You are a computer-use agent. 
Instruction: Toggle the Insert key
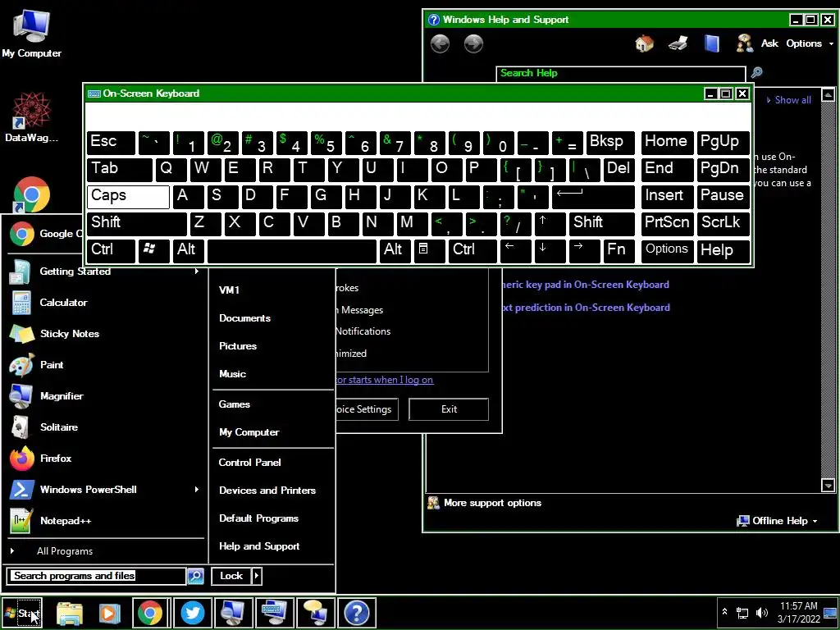pos(667,196)
